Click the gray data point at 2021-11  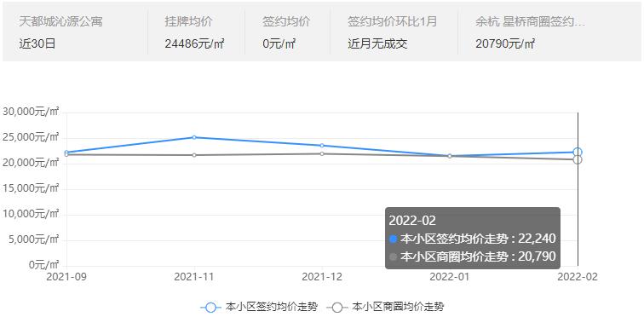194,155
